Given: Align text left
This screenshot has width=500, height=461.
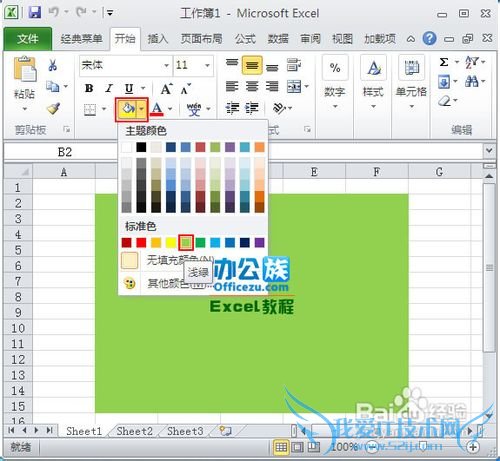Looking at the screenshot, I should click(x=232, y=87).
